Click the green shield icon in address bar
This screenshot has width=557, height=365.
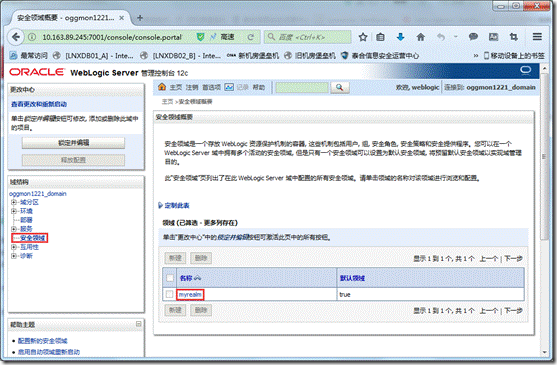pyautogui.click(x=200, y=37)
